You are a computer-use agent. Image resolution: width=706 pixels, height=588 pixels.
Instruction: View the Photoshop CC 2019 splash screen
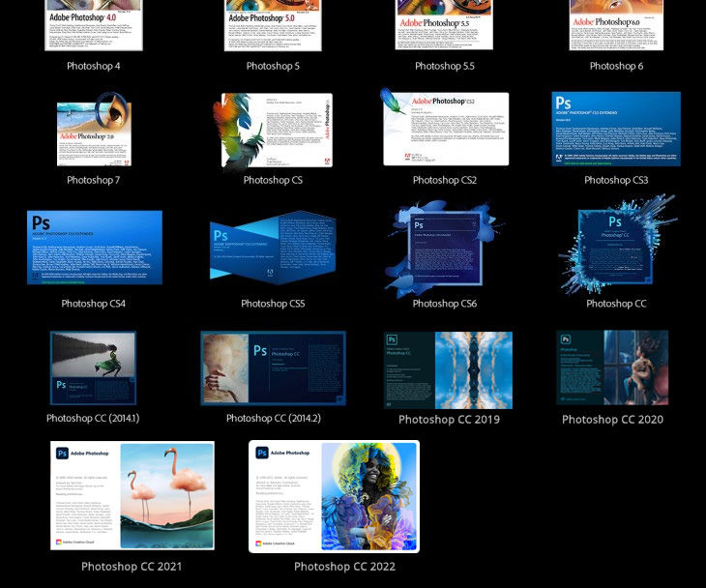point(448,370)
